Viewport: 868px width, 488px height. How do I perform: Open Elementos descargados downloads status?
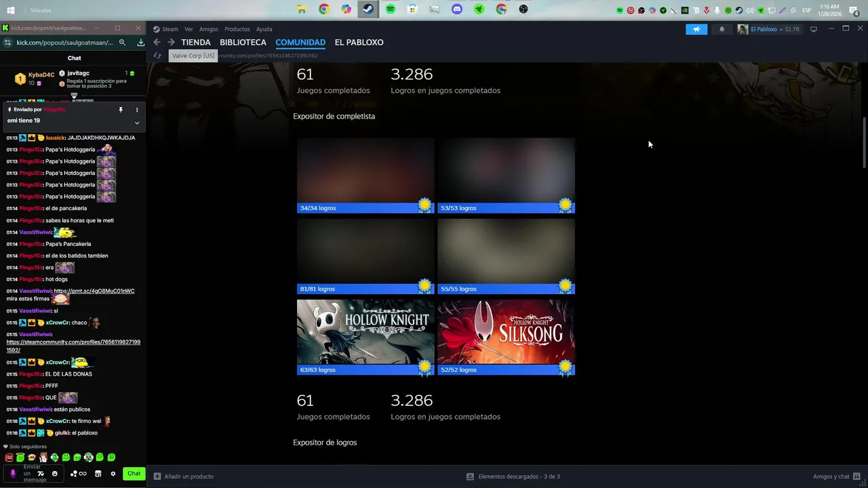click(519, 476)
